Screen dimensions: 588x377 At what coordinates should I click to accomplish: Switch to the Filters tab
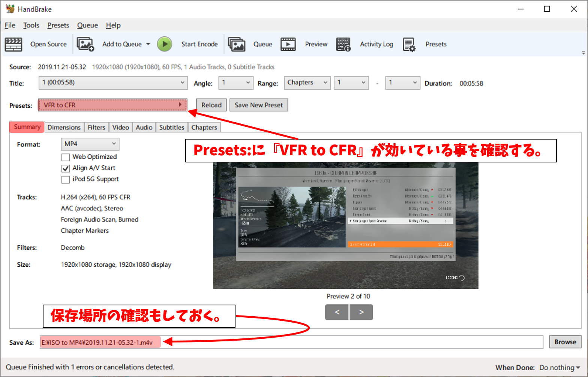point(96,128)
